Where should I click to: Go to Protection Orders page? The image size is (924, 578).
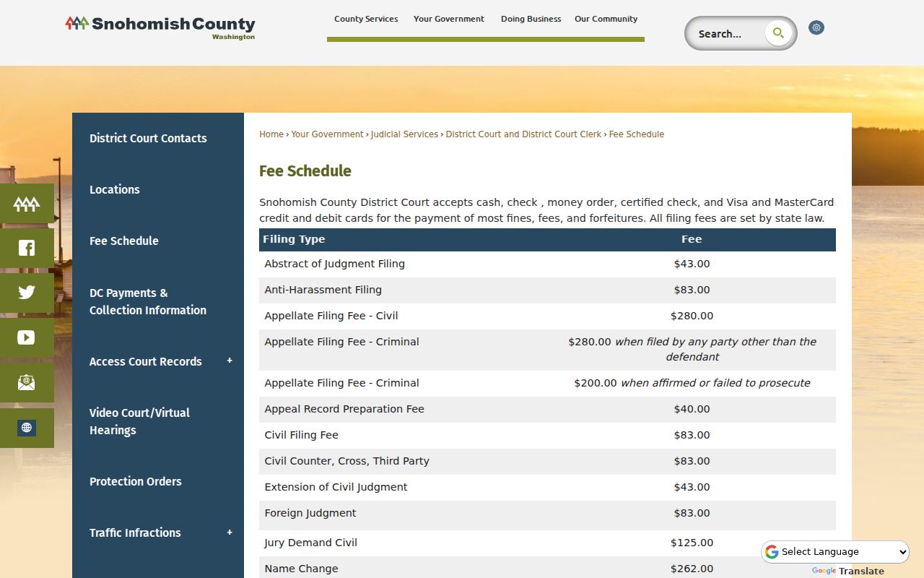pos(136,481)
